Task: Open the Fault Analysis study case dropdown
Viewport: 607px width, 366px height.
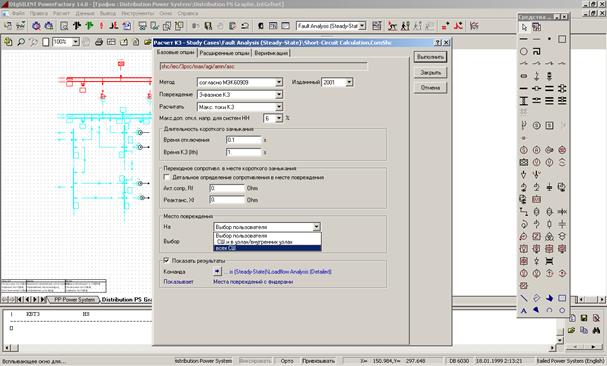Action: point(362,26)
